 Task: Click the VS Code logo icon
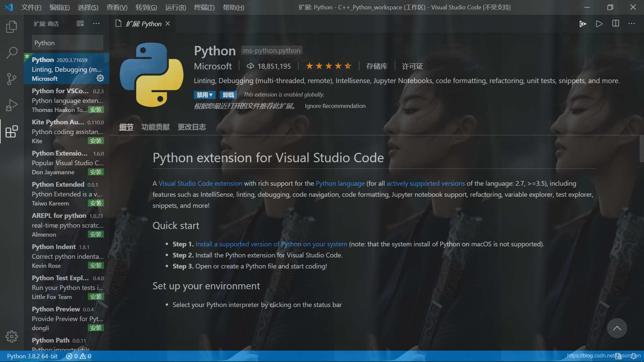click(9, 7)
